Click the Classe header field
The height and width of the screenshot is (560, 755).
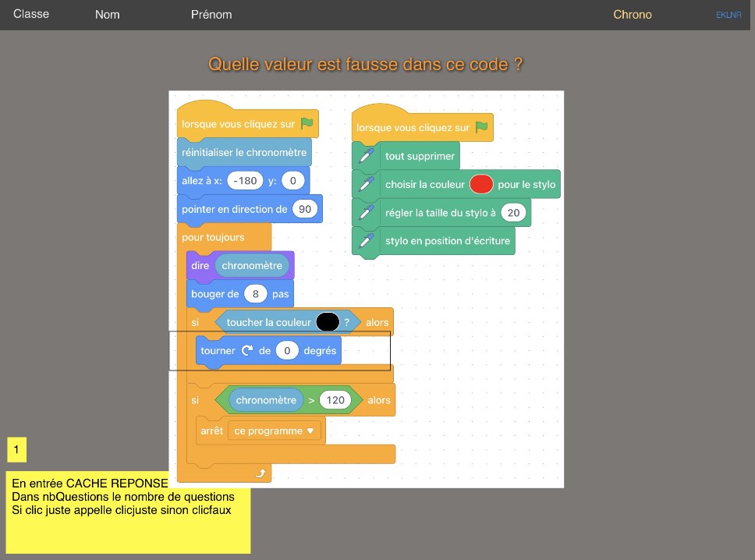point(31,14)
